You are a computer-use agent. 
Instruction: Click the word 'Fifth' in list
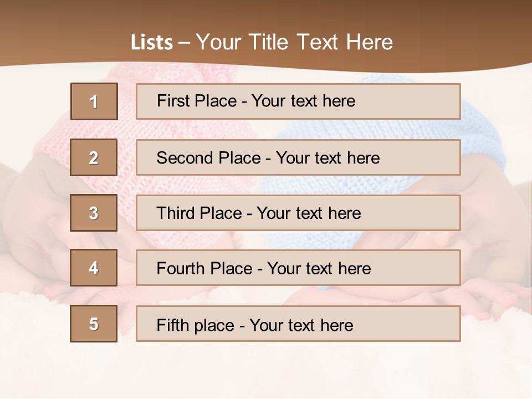point(173,325)
